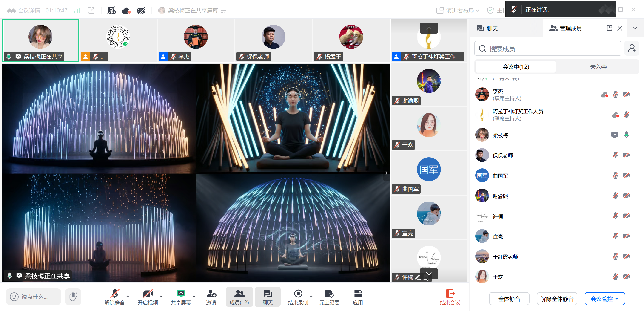Click the cloud recording icon in top bar
Screen dimensions: 644x311
126,11
